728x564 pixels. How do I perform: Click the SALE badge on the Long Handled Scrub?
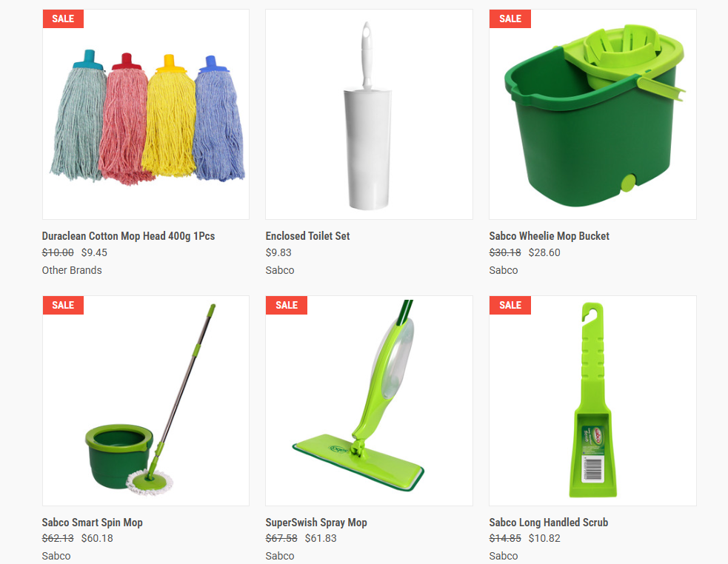(510, 305)
